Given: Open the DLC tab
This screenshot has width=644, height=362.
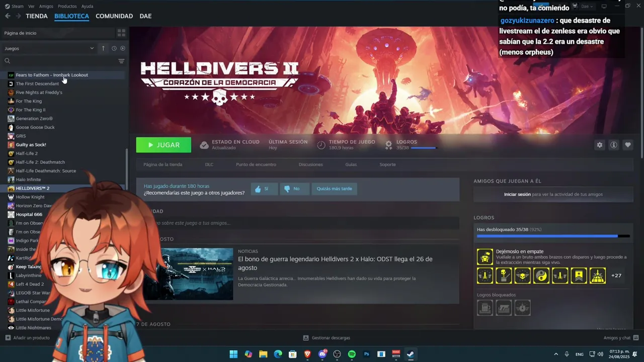Looking at the screenshot, I should click(209, 164).
